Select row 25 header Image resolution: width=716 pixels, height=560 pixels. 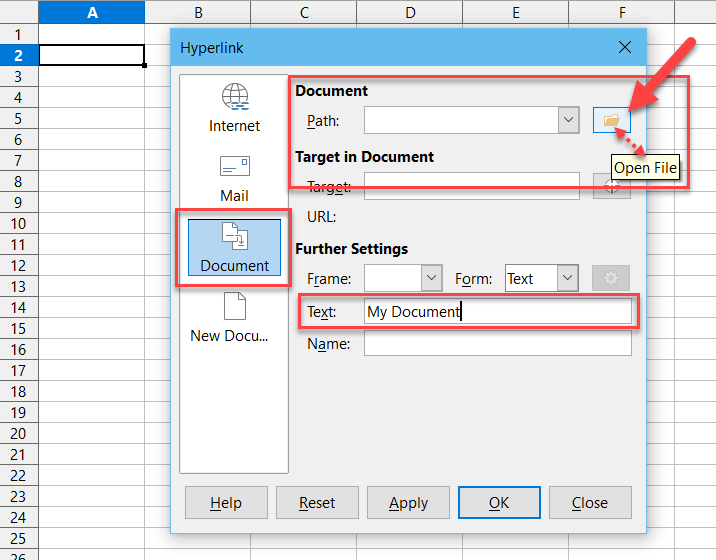pos(19,539)
